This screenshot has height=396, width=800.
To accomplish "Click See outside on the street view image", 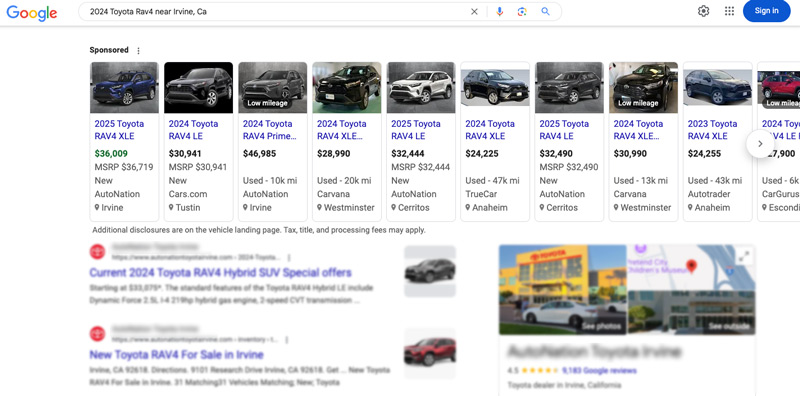I will [x=729, y=326].
